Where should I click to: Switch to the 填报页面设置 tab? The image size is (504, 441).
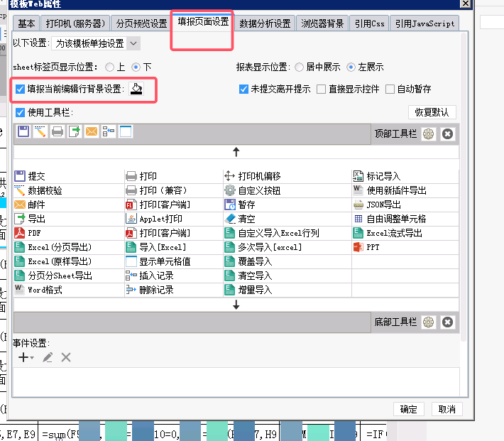203,21
